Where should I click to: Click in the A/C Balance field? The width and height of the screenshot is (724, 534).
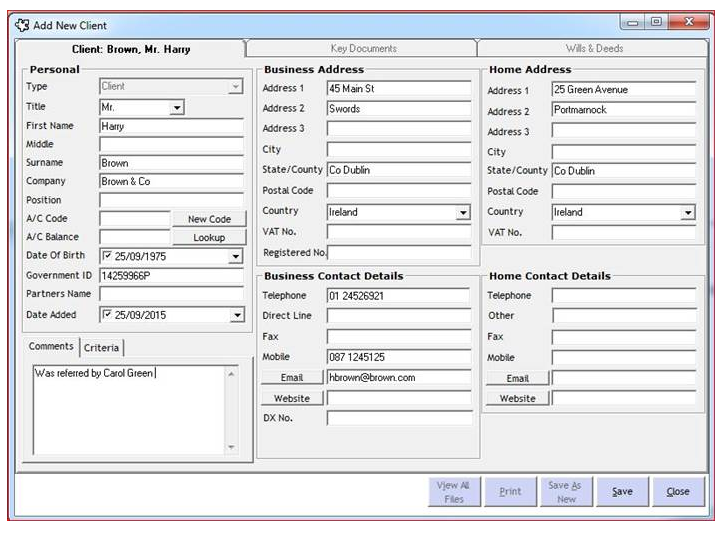[x=135, y=237]
